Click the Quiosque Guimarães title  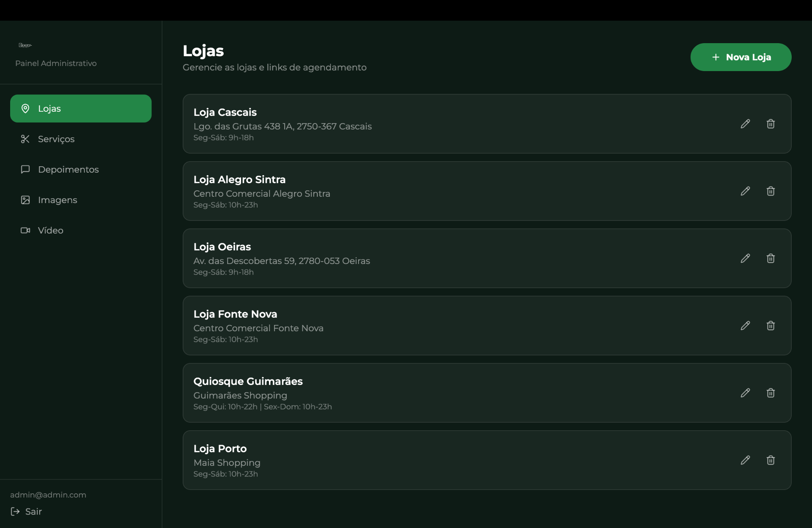[x=248, y=381]
